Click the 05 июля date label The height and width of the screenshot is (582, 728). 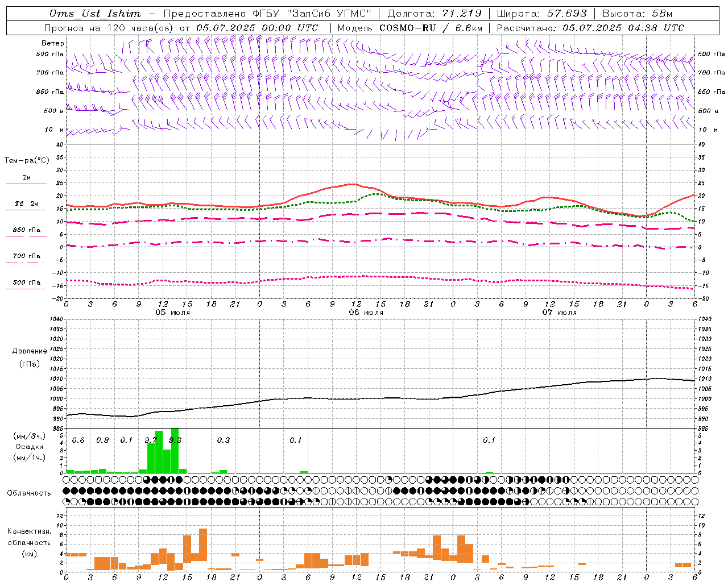coord(173,313)
